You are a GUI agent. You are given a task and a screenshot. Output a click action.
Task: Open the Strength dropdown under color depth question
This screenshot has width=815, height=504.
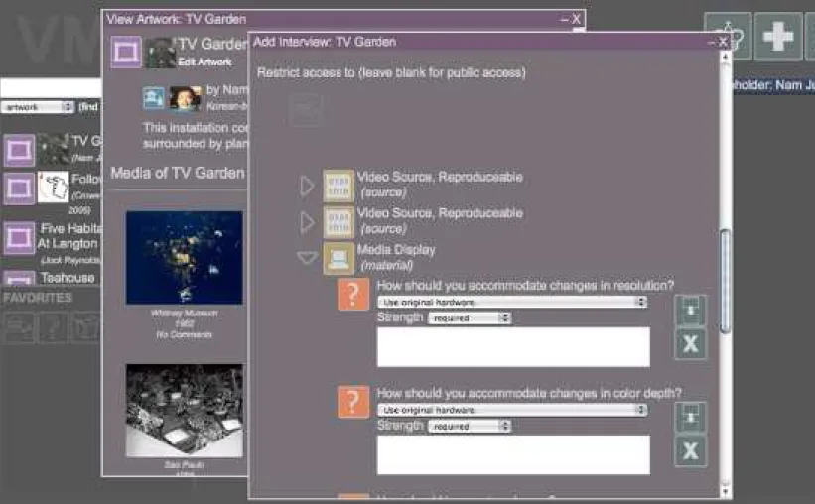(x=470, y=426)
